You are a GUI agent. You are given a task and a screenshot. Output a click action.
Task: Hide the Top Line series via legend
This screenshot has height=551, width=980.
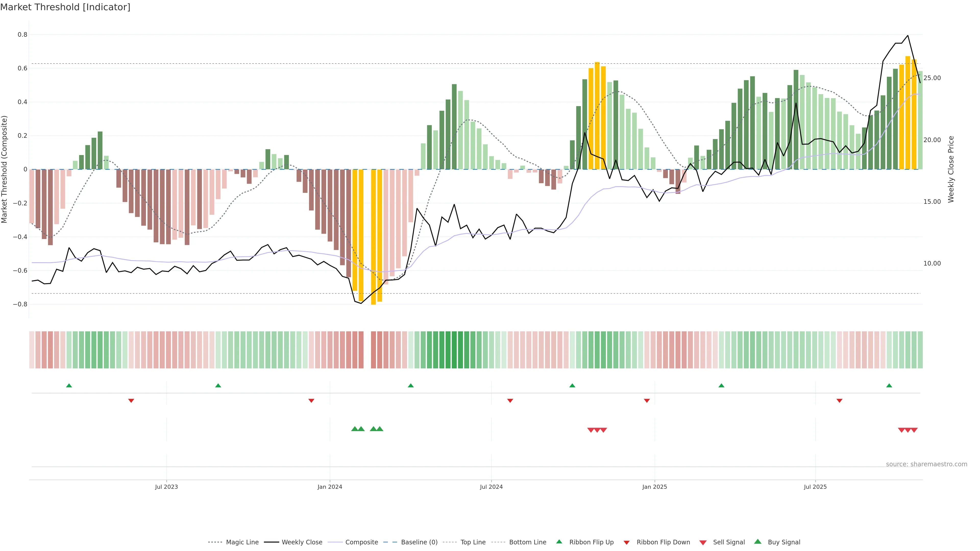point(473,542)
